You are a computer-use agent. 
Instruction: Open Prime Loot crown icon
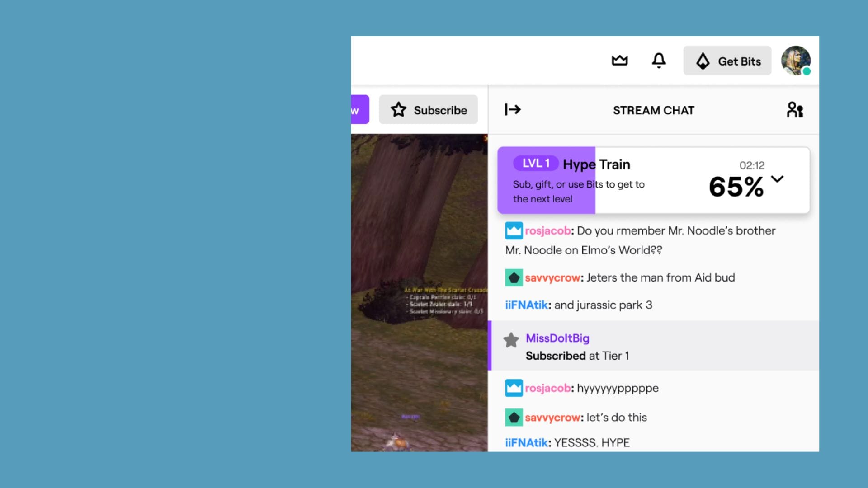pyautogui.click(x=619, y=60)
